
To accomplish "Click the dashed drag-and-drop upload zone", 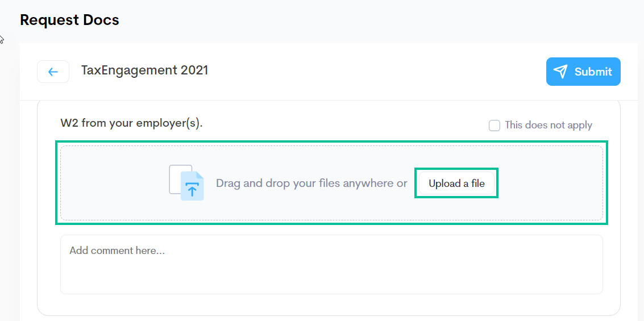I will tap(331, 183).
